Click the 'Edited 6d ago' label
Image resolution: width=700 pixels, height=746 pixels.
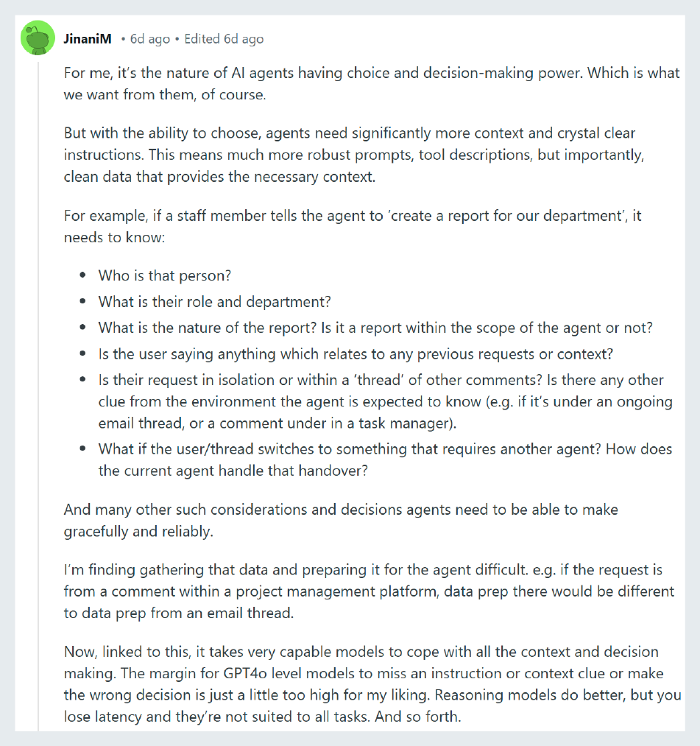point(224,39)
